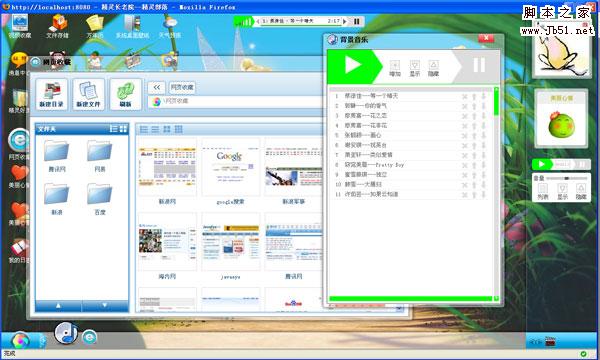Pause music with large pause button
The width and height of the screenshot is (600, 360).
pyautogui.click(x=479, y=65)
